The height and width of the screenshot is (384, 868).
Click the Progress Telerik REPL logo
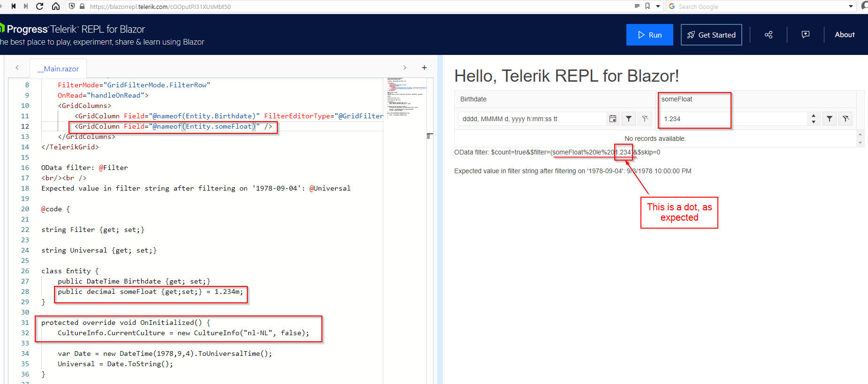[73, 29]
